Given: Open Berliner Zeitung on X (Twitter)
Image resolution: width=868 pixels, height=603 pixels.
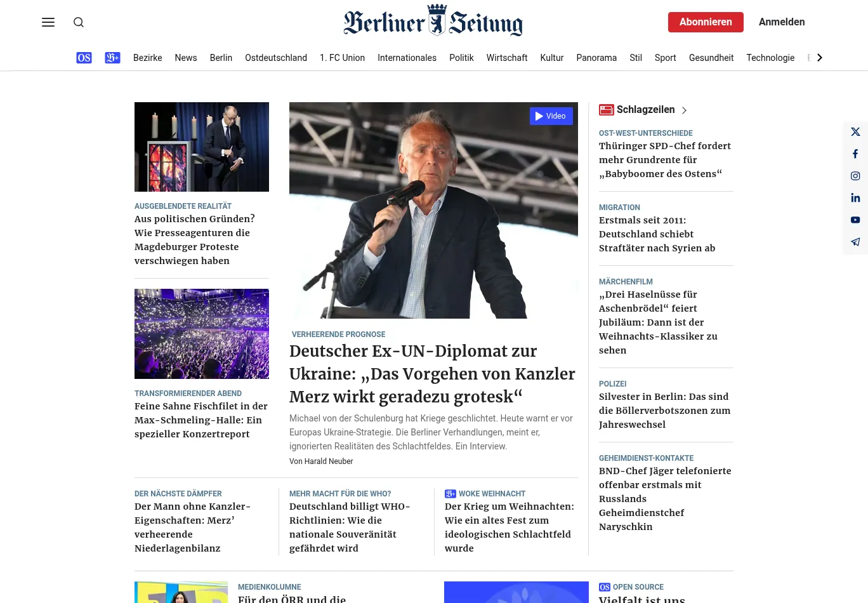Looking at the screenshot, I should coord(855,132).
